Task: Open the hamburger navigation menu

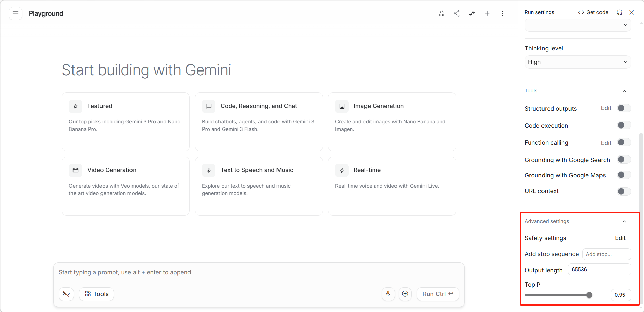Action: 16,13
